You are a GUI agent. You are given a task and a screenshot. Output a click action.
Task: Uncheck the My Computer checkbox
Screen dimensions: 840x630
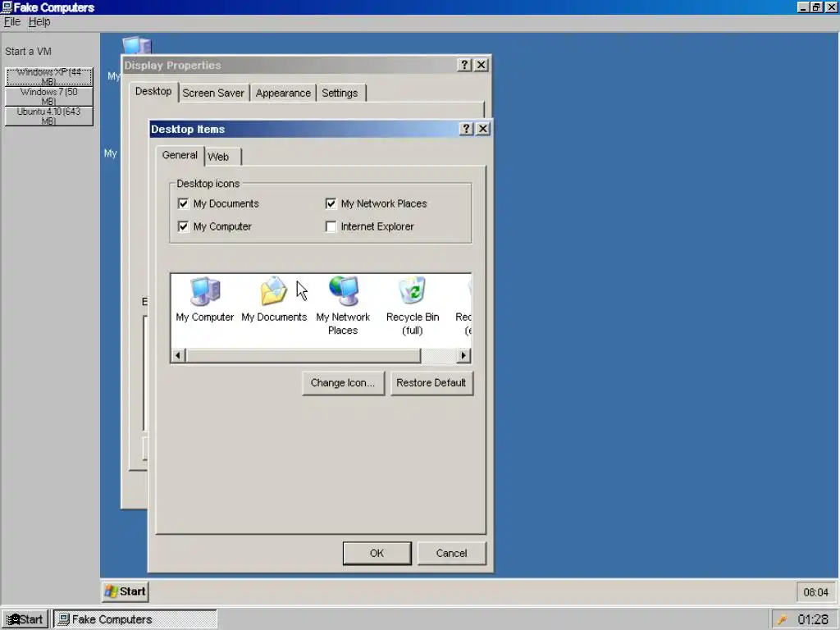point(183,226)
